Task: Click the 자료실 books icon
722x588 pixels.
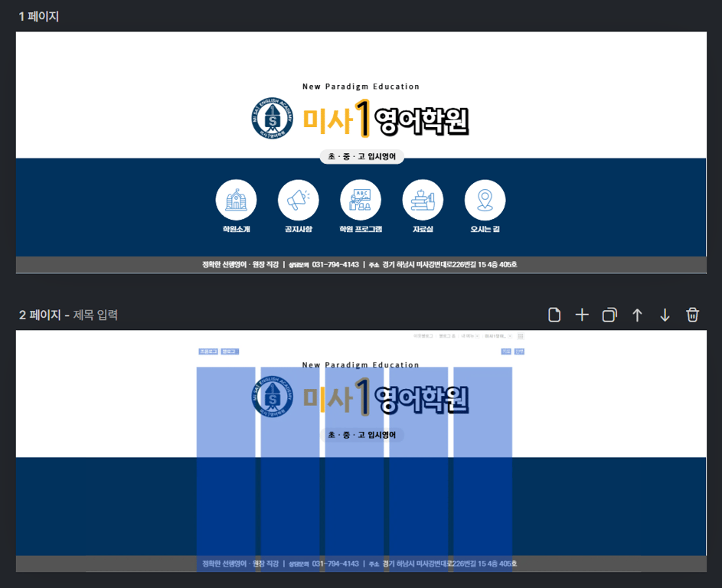Action: tap(423, 199)
